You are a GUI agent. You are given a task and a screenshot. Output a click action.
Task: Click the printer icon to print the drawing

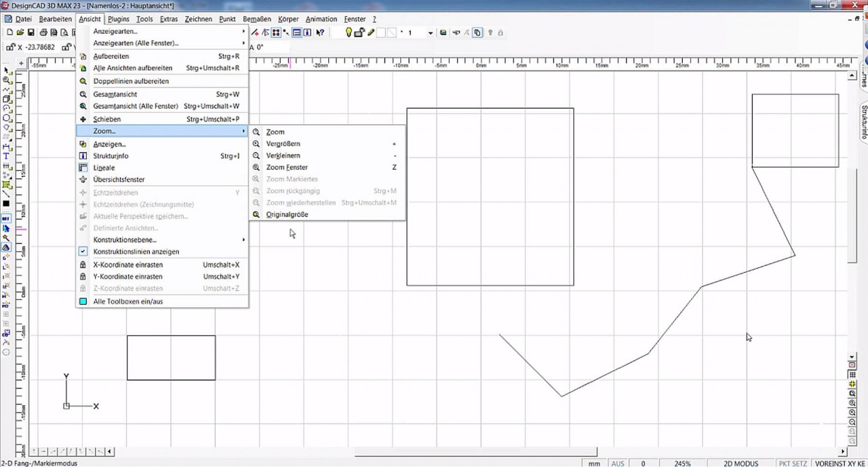(x=43, y=33)
